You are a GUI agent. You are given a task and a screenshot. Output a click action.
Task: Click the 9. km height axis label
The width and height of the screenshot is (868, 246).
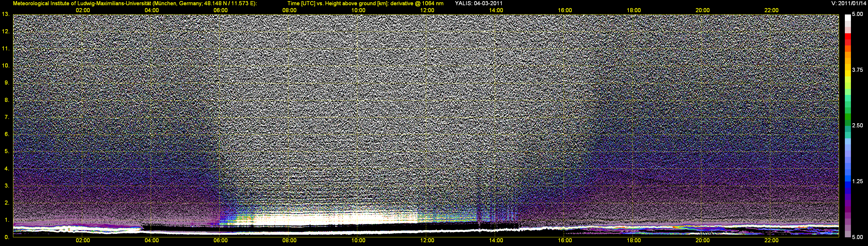[x=7, y=82]
